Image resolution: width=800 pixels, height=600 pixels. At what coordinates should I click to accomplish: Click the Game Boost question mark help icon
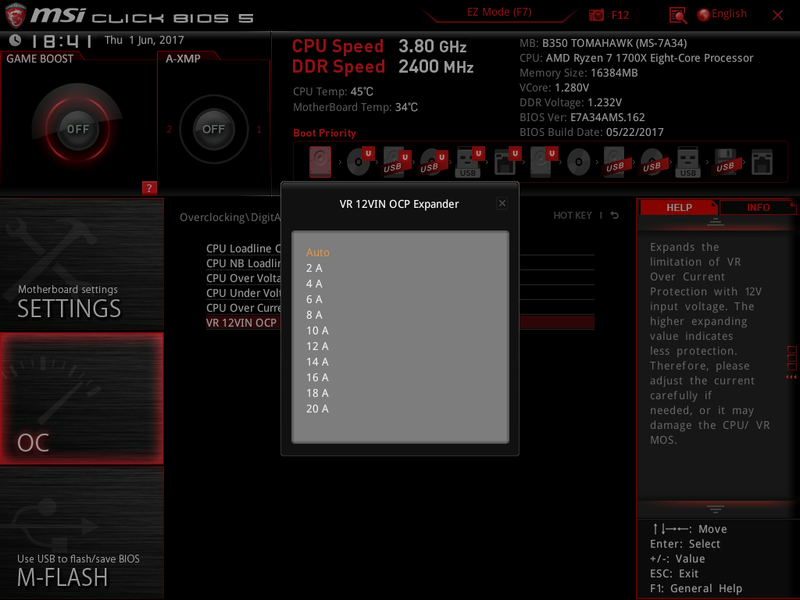coord(149,188)
